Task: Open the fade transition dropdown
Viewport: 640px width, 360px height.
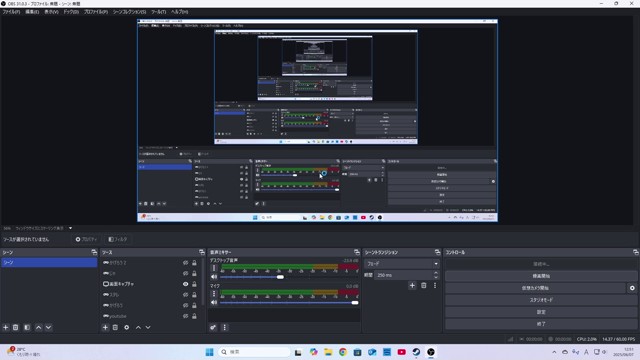Action: click(402, 264)
